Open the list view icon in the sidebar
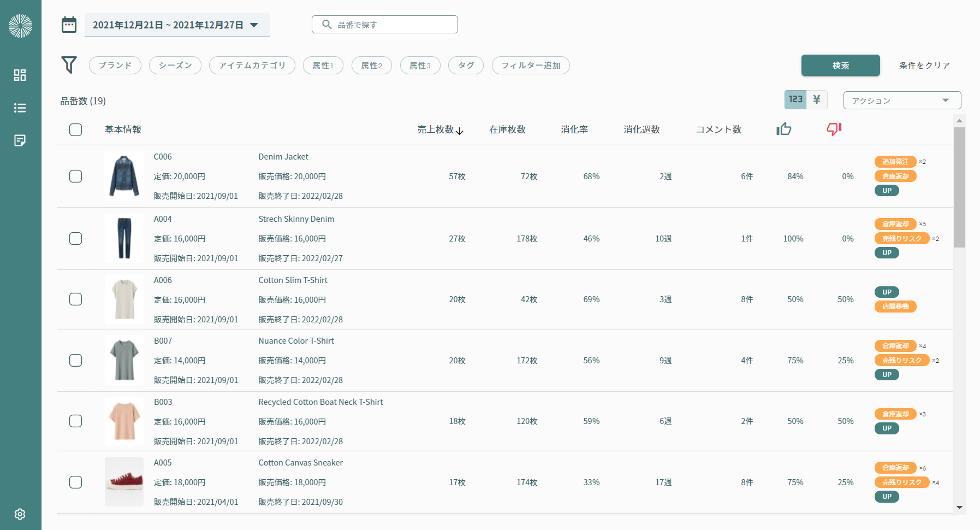The height and width of the screenshot is (530, 980). pyautogui.click(x=20, y=108)
